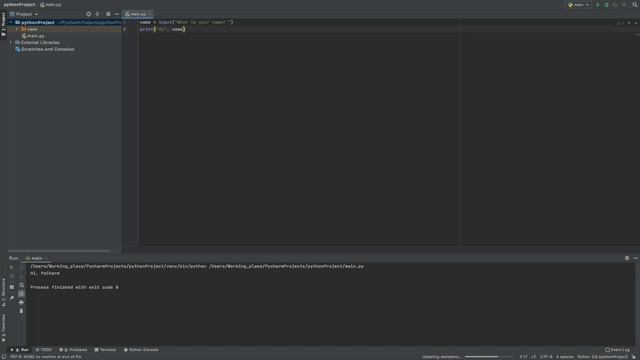This screenshot has width=640, height=360.
Task: Switch to main.py editor tab
Action: [x=138, y=14]
